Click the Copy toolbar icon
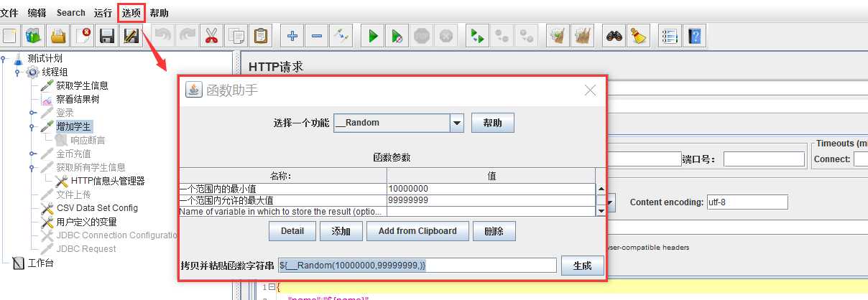The image size is (868, 300). point(236,36)
